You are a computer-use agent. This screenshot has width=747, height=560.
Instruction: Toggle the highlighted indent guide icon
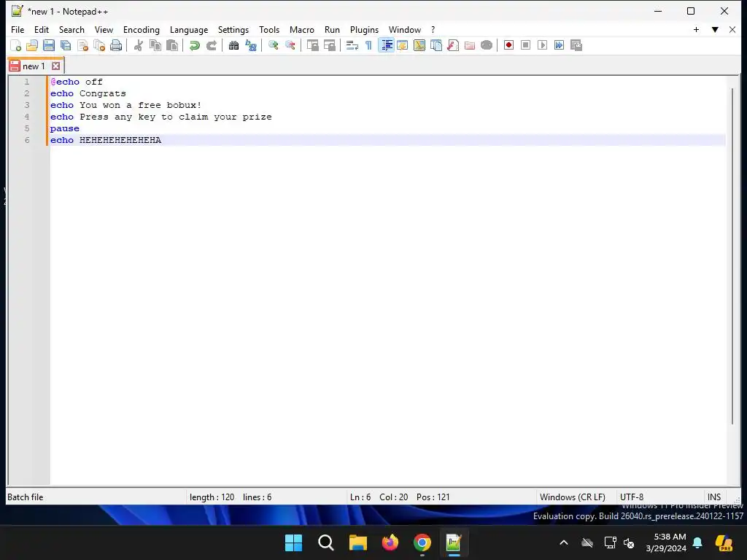click(x=387, y=46)
